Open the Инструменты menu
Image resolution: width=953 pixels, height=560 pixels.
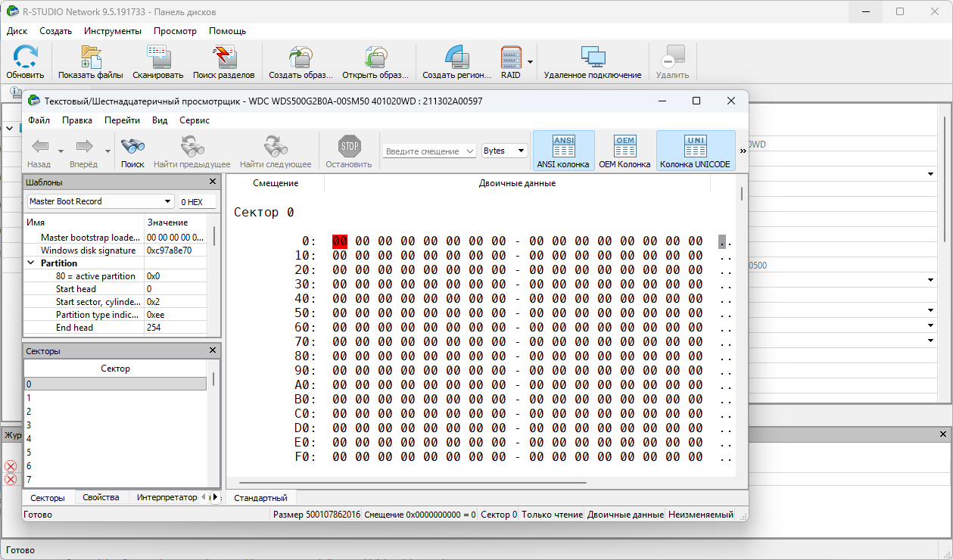coord(113,31)
